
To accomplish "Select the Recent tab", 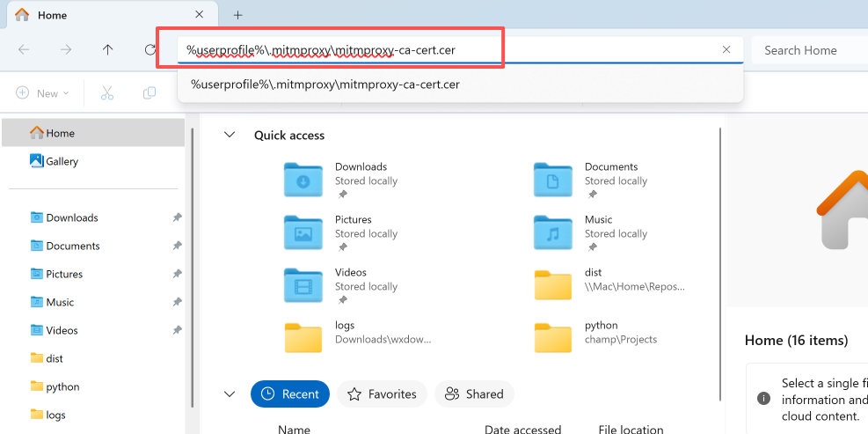I will [289, 394].
